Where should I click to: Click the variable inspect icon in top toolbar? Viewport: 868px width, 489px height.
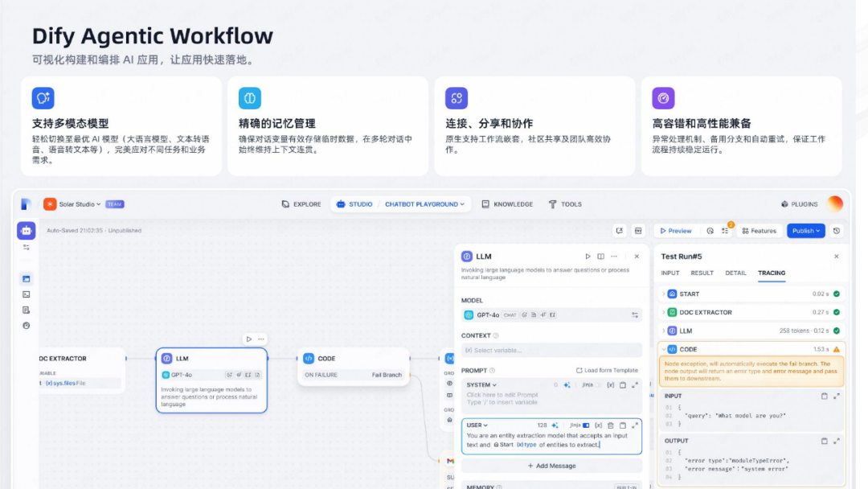coord(620,231)
